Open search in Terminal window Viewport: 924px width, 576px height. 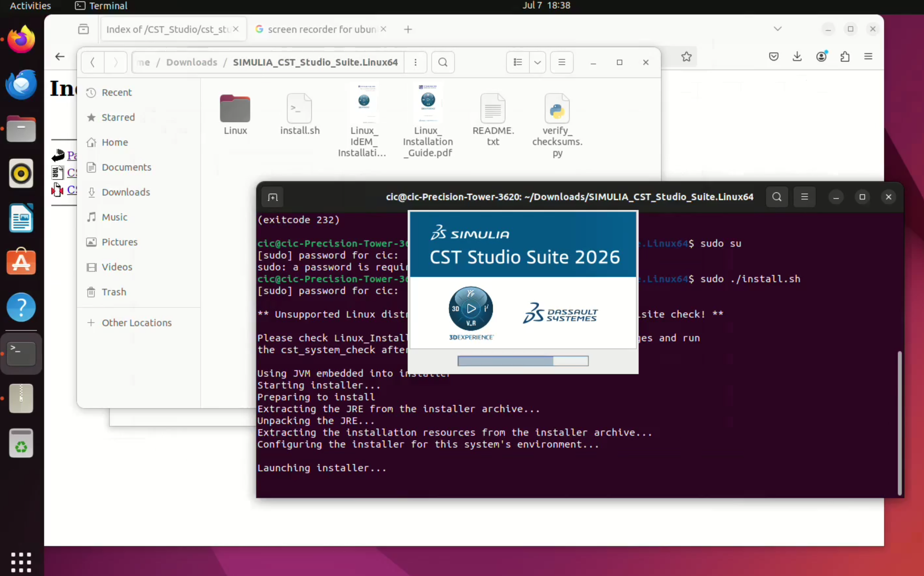pos(777,197)
